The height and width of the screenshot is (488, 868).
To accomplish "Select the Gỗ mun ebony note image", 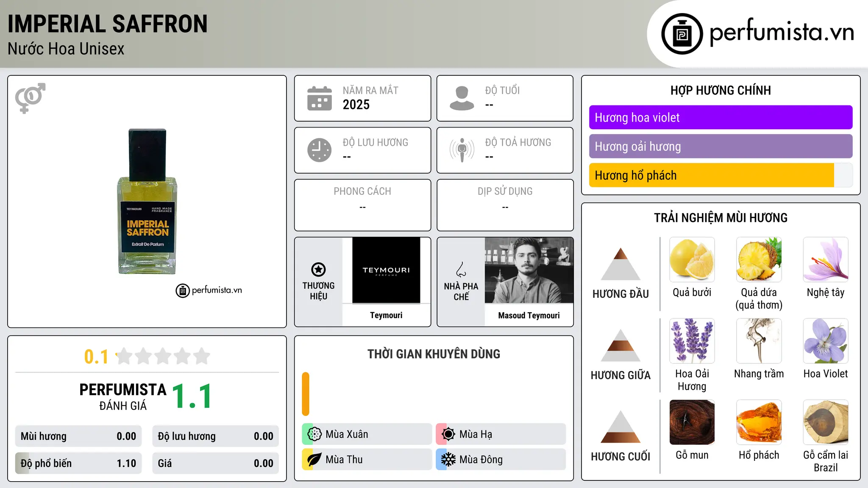I will tap(692, 422).
